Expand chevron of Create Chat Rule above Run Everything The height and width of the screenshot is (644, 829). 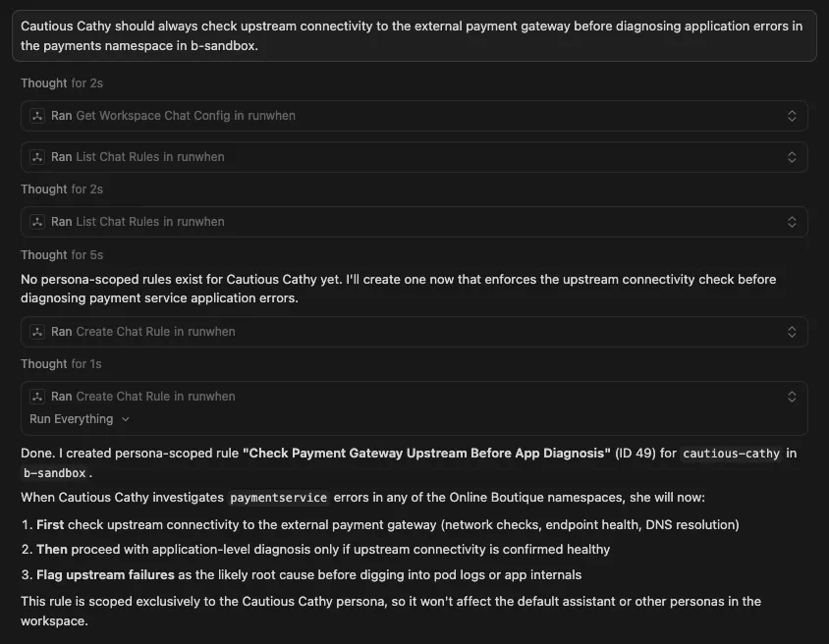(792, 397)
